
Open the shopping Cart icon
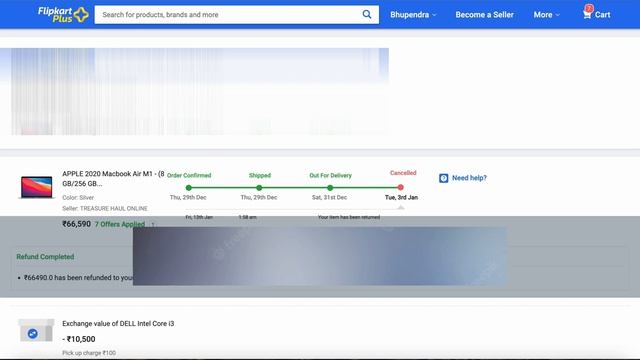point(587,13)
